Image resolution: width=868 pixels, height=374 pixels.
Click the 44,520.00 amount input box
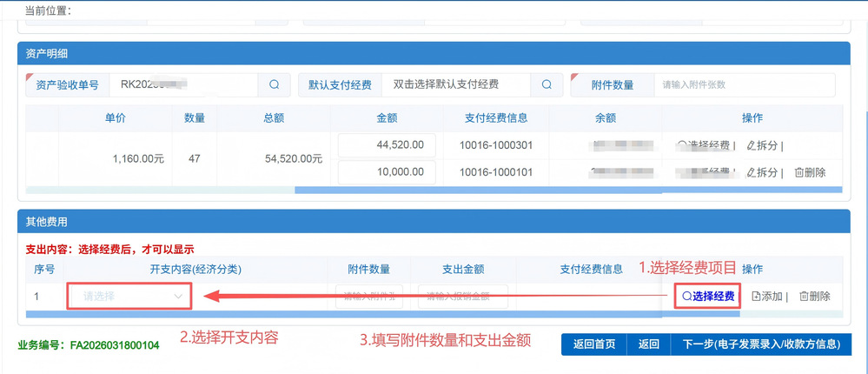(387, 146)
